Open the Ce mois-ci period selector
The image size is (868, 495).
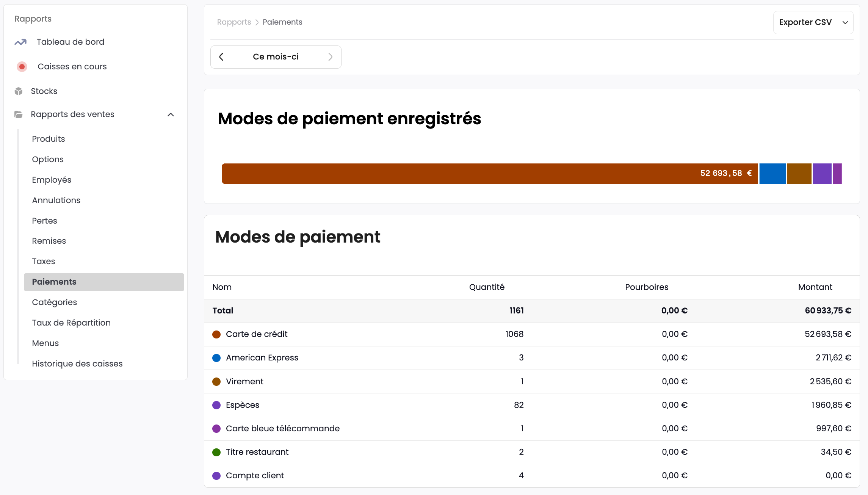pyautogui.click(x=276, y=56)
